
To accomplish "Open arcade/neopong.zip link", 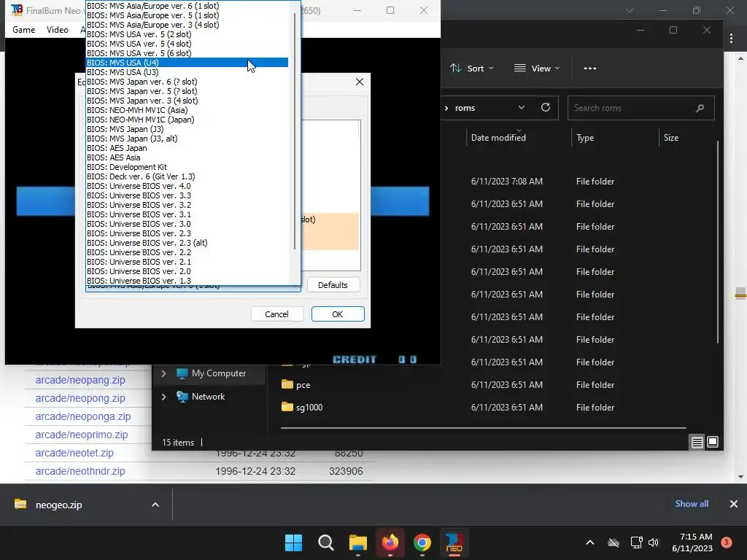I will point(80,398).
